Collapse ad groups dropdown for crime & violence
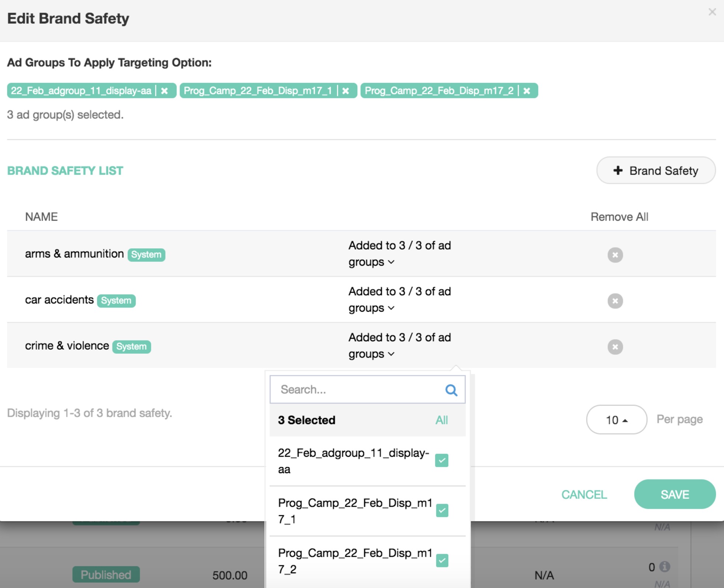The width and height of the screenshot is (724, 588). coord(391,354)
